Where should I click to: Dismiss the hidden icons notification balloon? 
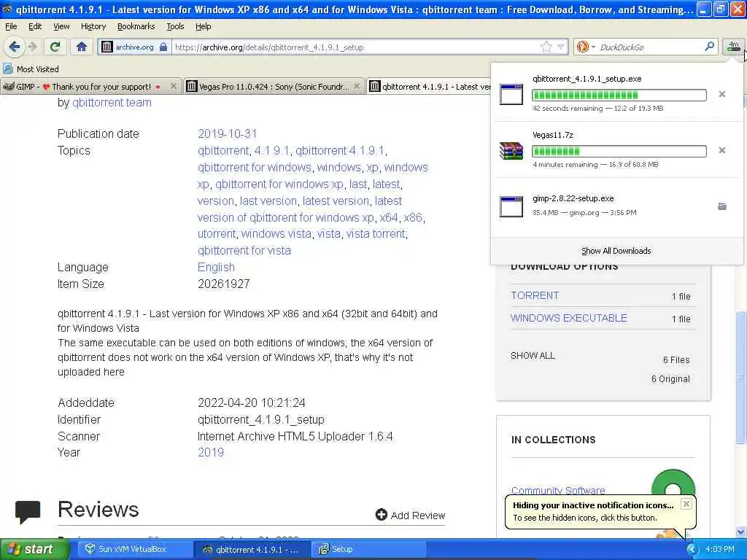coord(686,504)
